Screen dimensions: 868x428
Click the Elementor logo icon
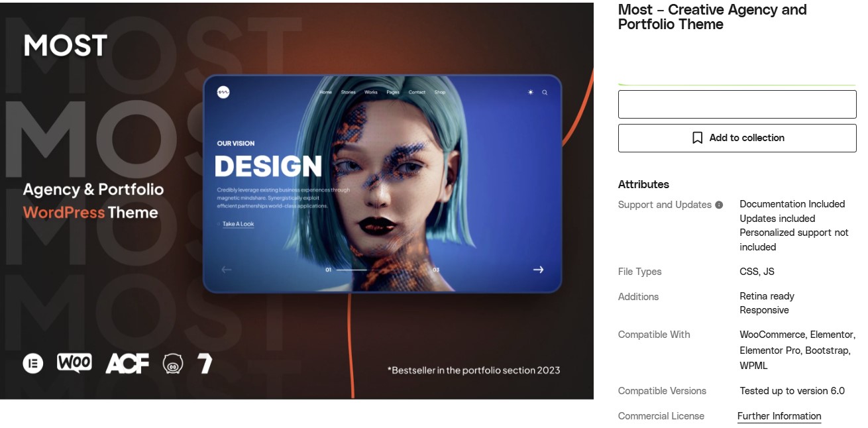point(33,364)
